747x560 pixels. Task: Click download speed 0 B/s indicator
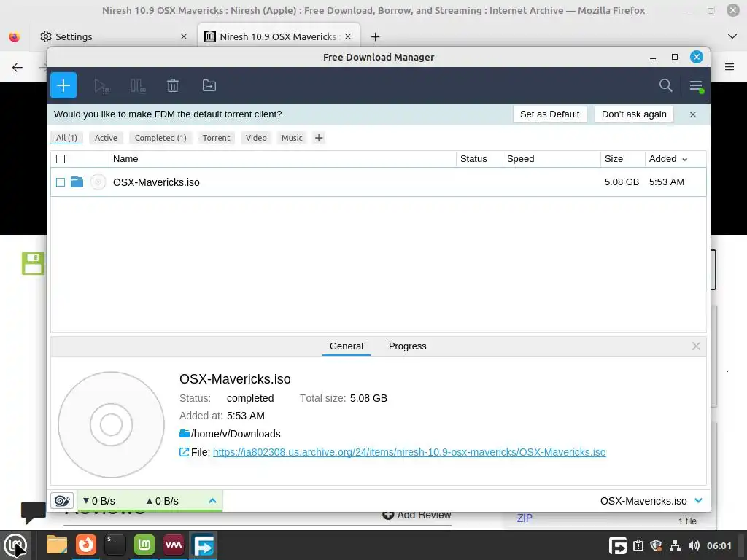(x=98, y=501)
